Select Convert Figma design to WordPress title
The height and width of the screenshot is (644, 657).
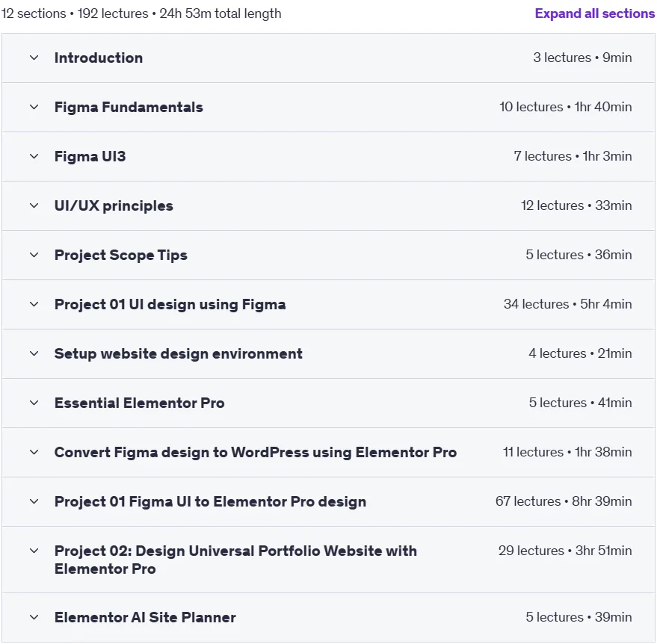point(256,452)
